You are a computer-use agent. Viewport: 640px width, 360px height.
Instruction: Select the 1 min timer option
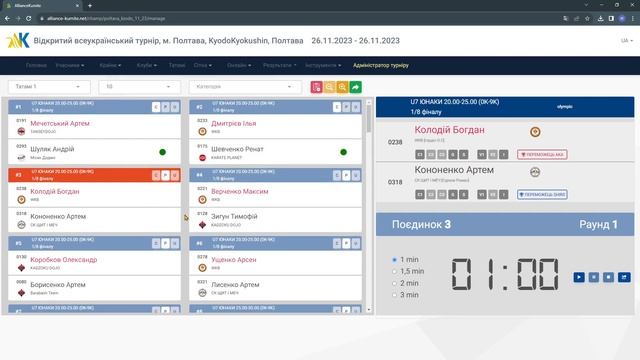point(394,260)
